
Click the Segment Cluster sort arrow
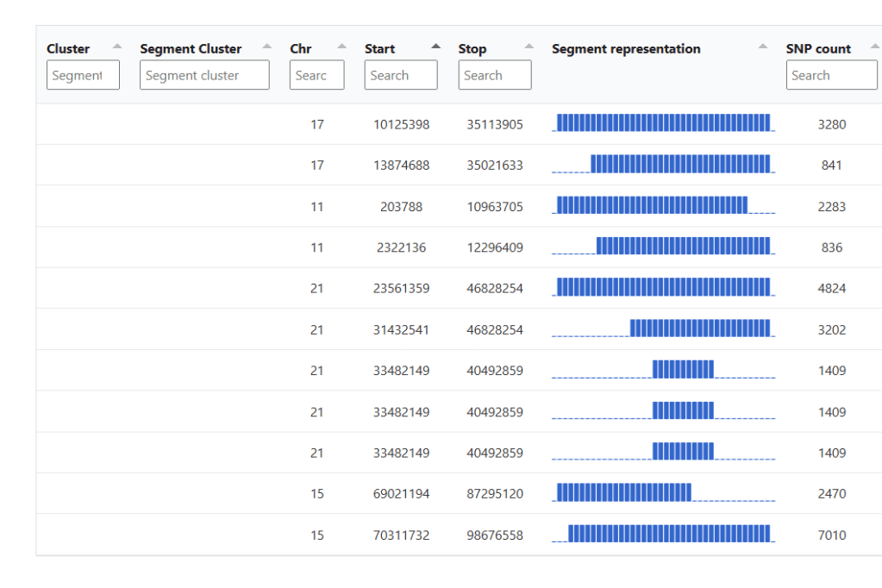click(267, 47)
